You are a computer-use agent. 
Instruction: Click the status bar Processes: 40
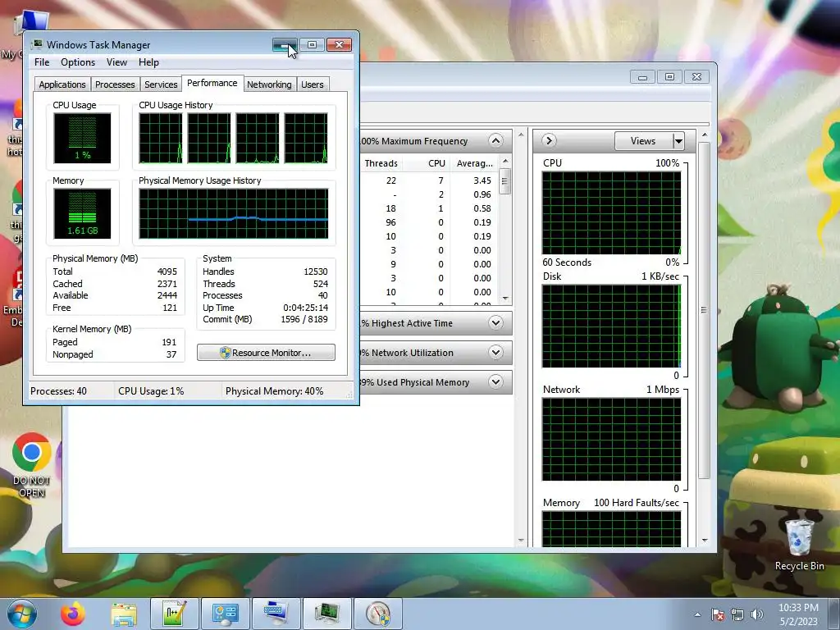coord(58,391)
